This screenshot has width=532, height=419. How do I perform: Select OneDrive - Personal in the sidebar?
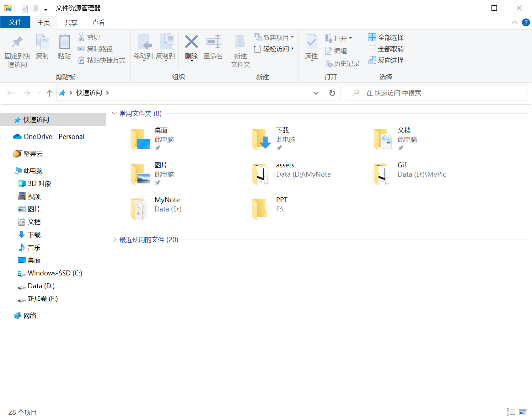(x=53, y=136)
